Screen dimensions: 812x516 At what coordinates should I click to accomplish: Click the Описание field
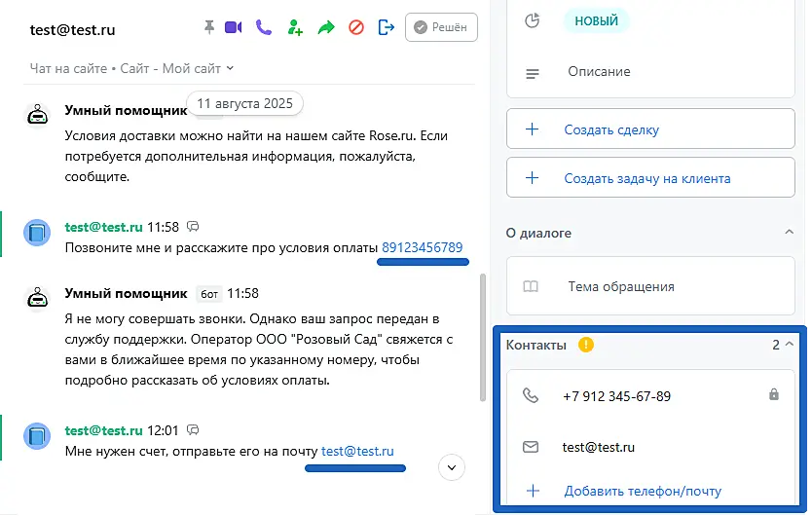point(599,72)
